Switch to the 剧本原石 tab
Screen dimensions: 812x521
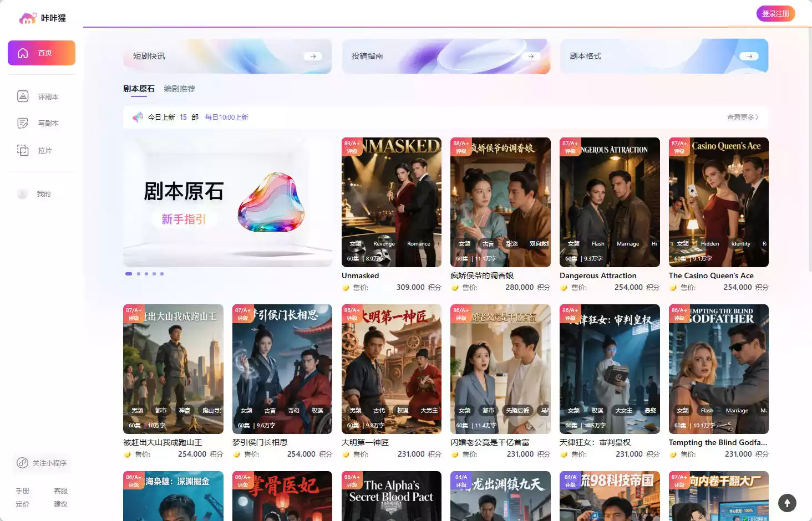click(139, 89)
